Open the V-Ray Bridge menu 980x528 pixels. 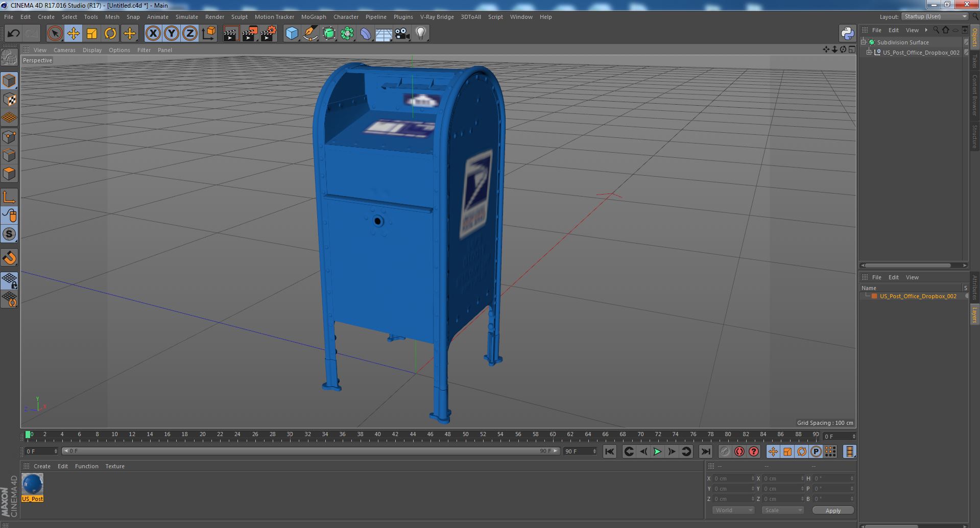click(x=437, y=17)
